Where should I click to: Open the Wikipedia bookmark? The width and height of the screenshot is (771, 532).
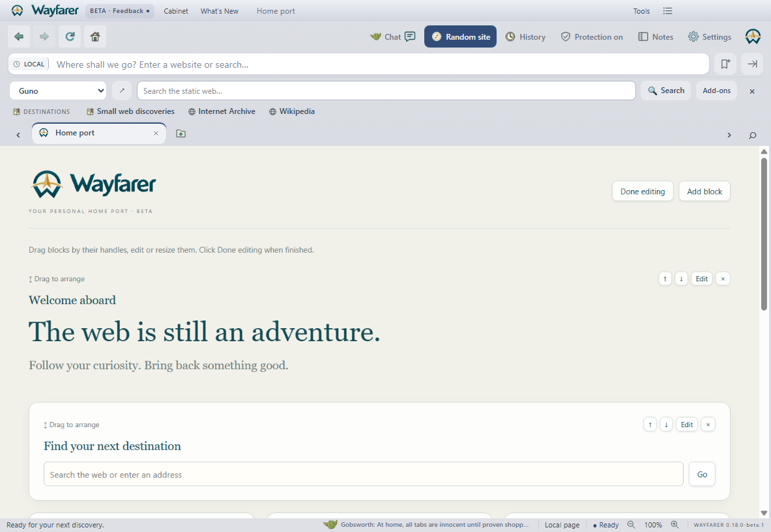click(x=292, y=111)
